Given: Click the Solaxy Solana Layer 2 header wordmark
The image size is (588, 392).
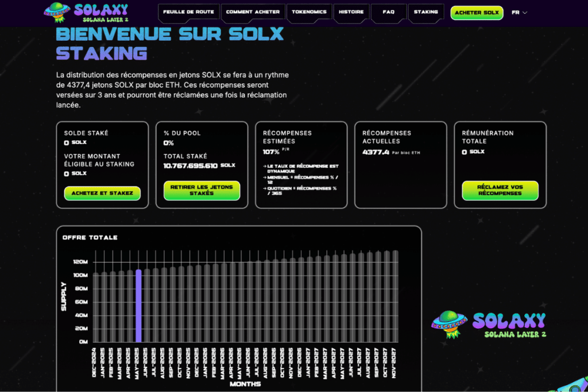Looking at the screenshot, I should [x=102, y=13].
